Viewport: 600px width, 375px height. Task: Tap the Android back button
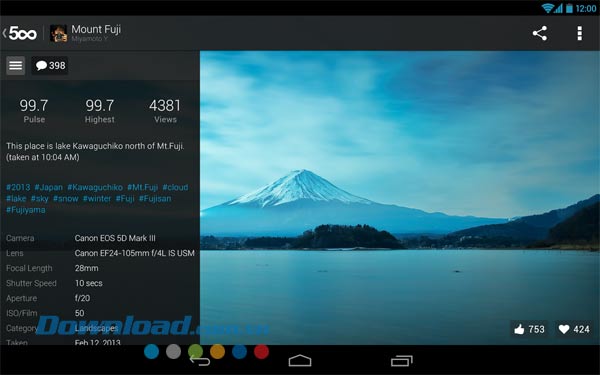click(200, 360)
